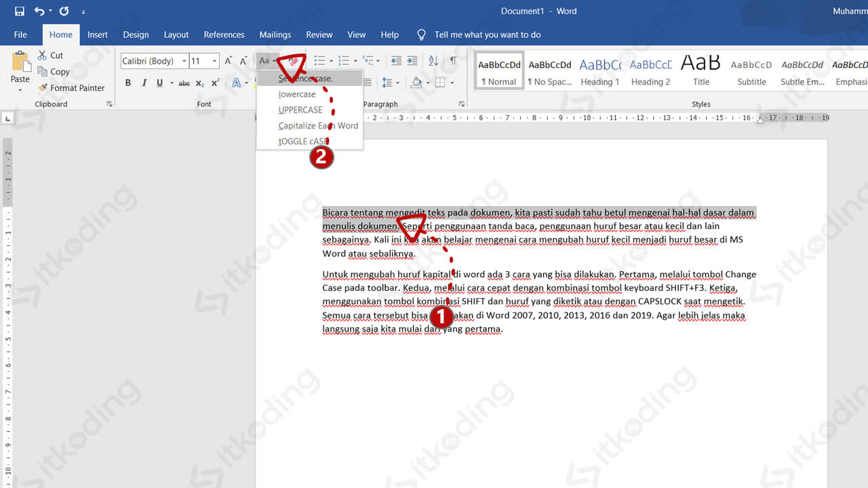Expand the Paste options arrow

click(20, 89)
